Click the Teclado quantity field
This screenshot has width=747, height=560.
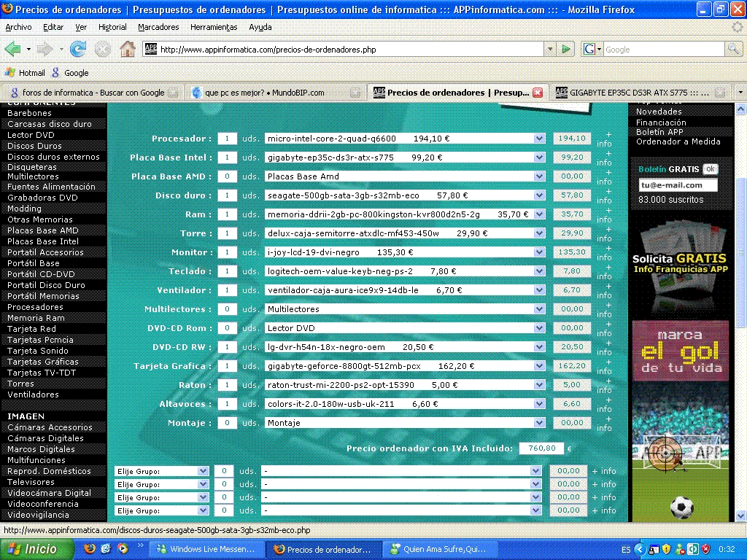(x=228, y=271)
